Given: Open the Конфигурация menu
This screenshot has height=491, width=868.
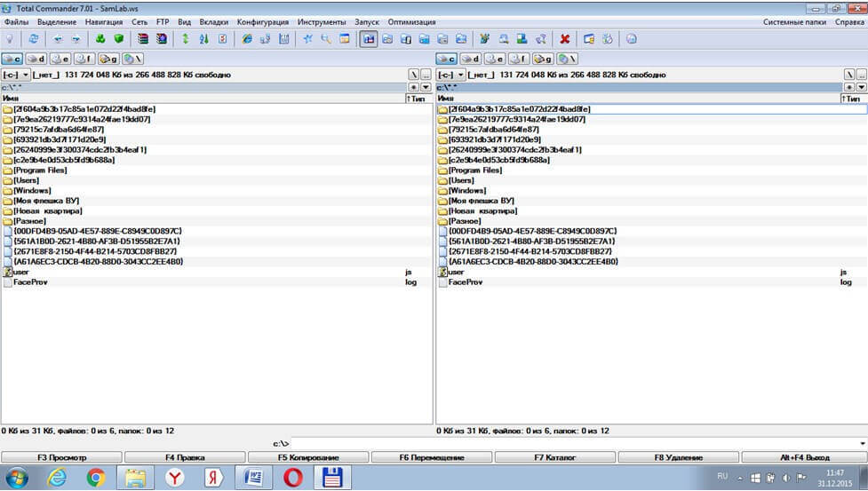Looking at the screenshot, I should (263, 21).
